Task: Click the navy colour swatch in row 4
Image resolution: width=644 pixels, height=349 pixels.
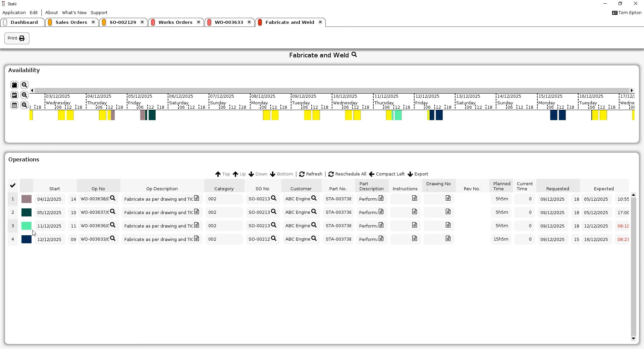Action: 26,239
